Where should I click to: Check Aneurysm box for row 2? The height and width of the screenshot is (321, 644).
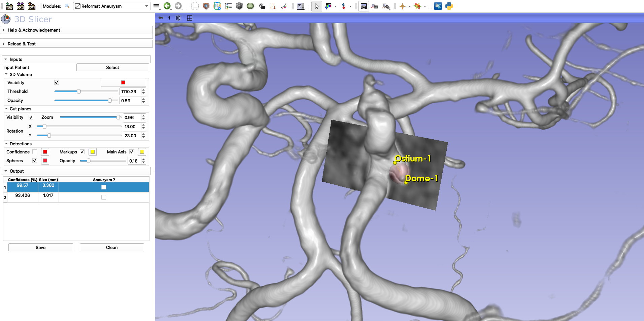(104, 197)
